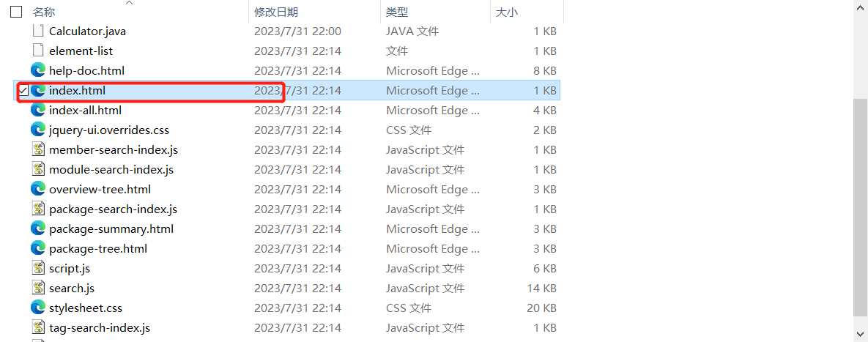This screenshot has width=868, height=342.
Task: Select the package-summary.html file name
Action: tap(111, 229)
